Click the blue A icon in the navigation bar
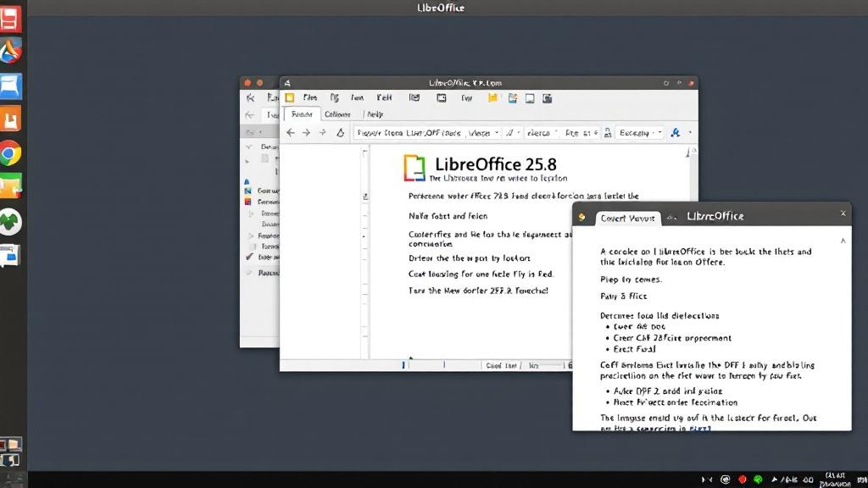868x488 pixels. (675, 133)
